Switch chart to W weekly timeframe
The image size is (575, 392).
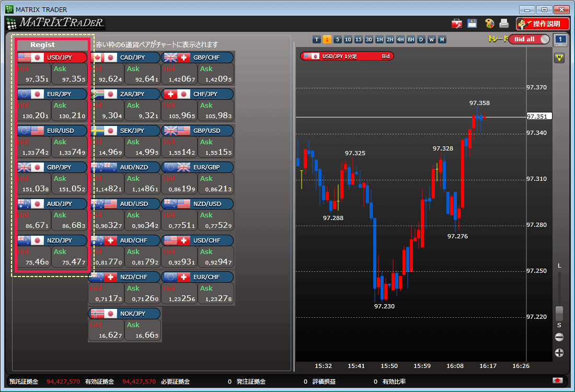click(x=432, y=40)
